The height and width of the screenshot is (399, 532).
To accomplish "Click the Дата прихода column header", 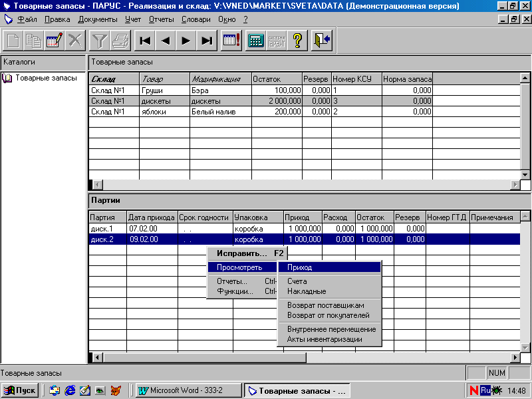I will coord(152,217).
